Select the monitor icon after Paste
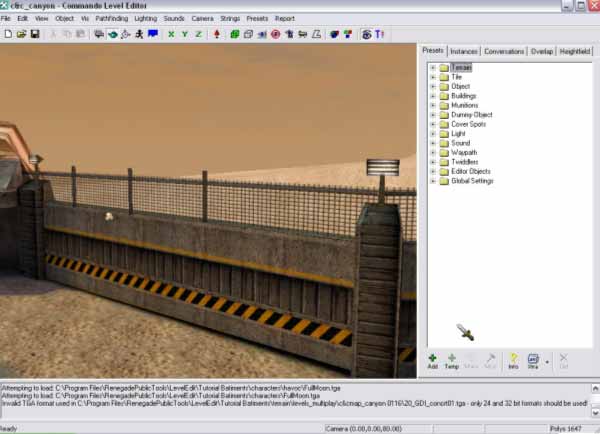This screenshot has height=434, width=600. click(x=99, y=34)
